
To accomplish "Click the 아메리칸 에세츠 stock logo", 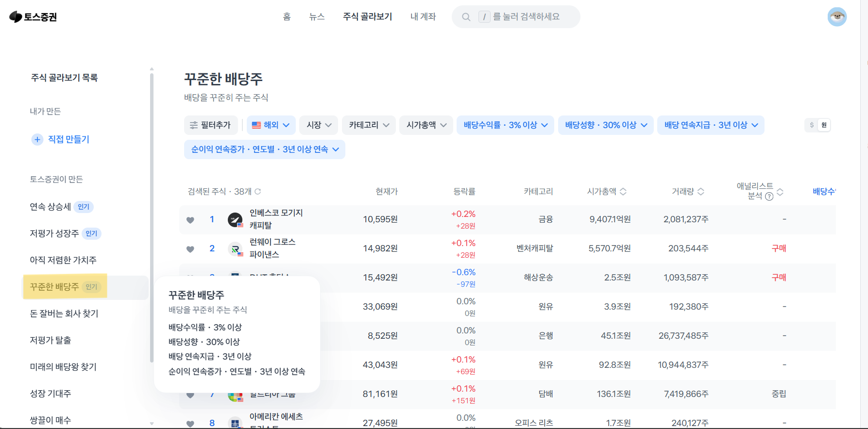I will coord(235,423).
